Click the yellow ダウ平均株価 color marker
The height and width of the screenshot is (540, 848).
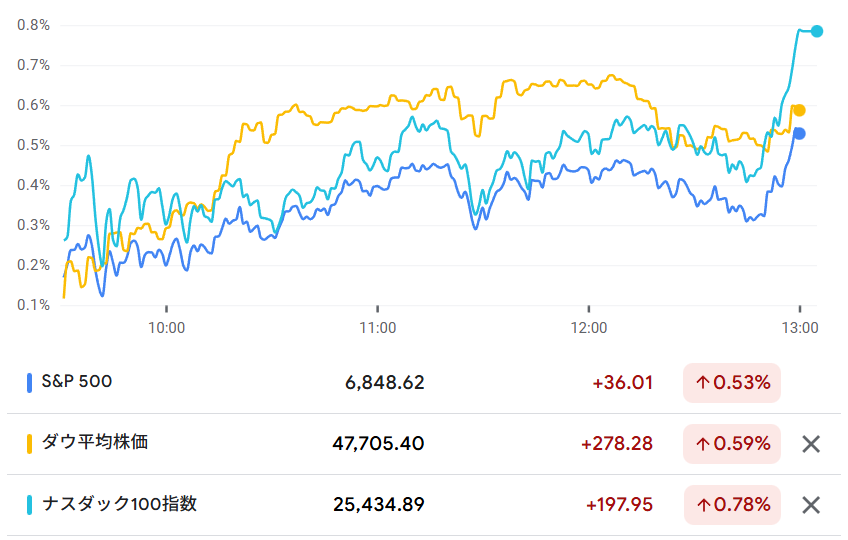[x=30, y=443]
